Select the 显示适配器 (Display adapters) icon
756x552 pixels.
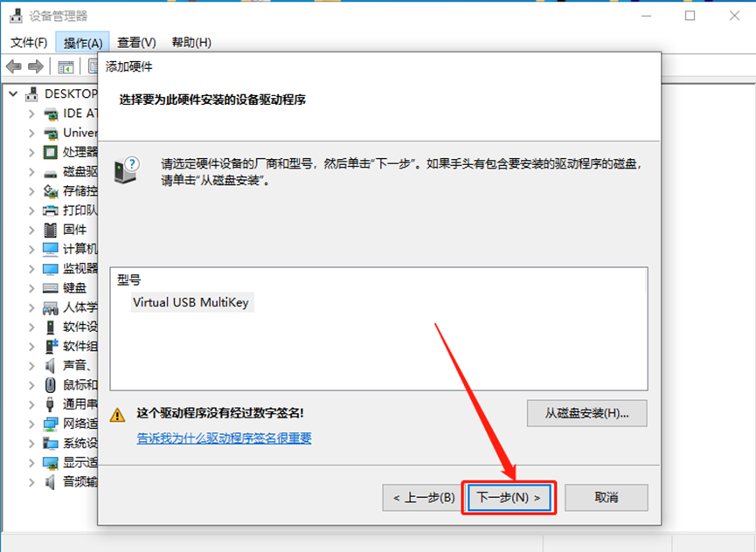point(49,462)
